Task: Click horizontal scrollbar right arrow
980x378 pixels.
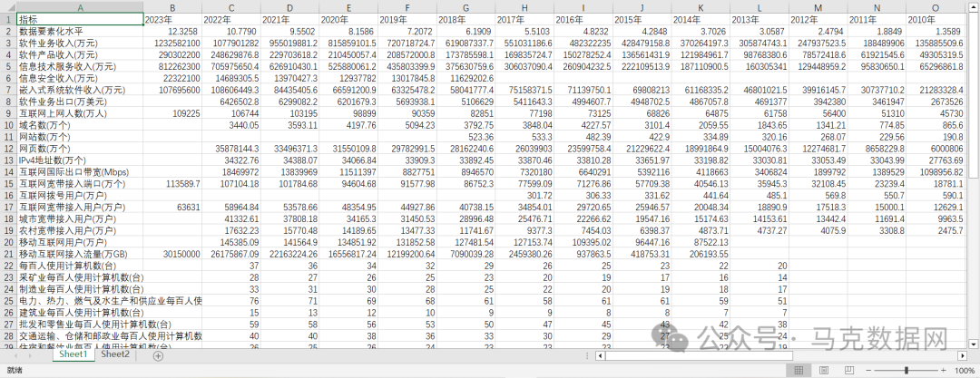Action: pos(963,355)
